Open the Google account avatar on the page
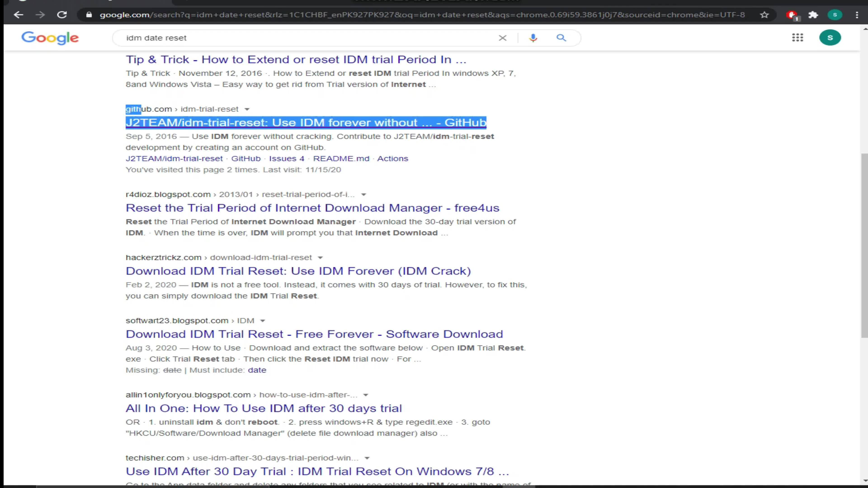 coord(830,37)
